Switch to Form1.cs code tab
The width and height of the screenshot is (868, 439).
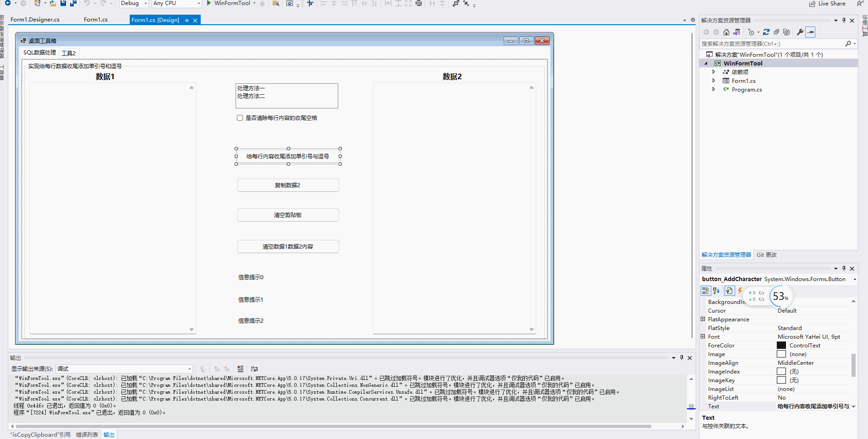point(96,20)
